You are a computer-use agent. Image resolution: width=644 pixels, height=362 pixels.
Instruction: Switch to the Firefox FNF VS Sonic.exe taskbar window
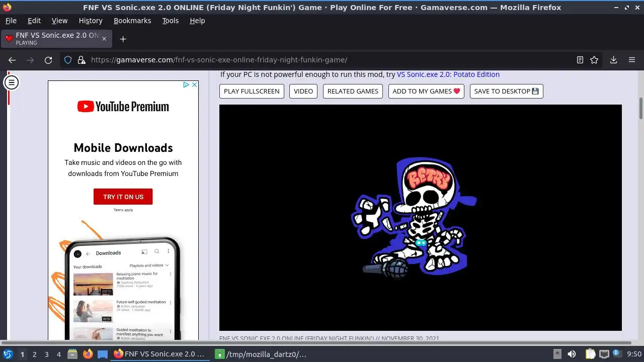(159, 354)
